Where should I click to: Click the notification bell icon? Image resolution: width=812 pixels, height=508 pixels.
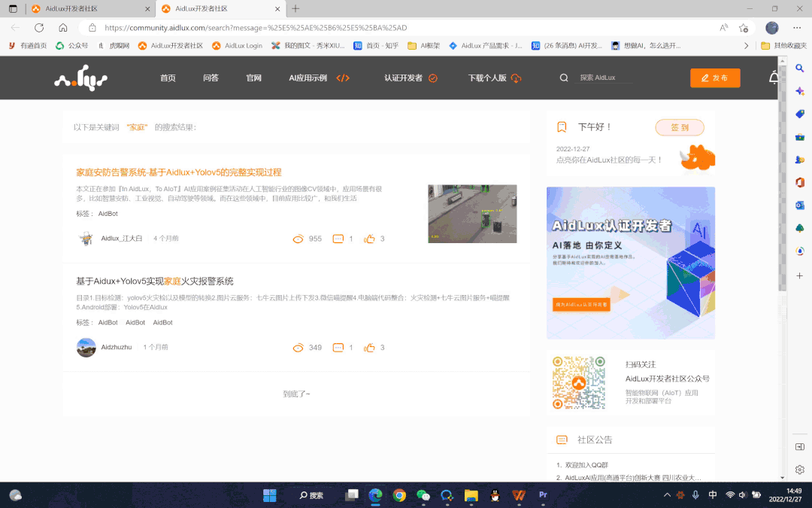(774, 78)
